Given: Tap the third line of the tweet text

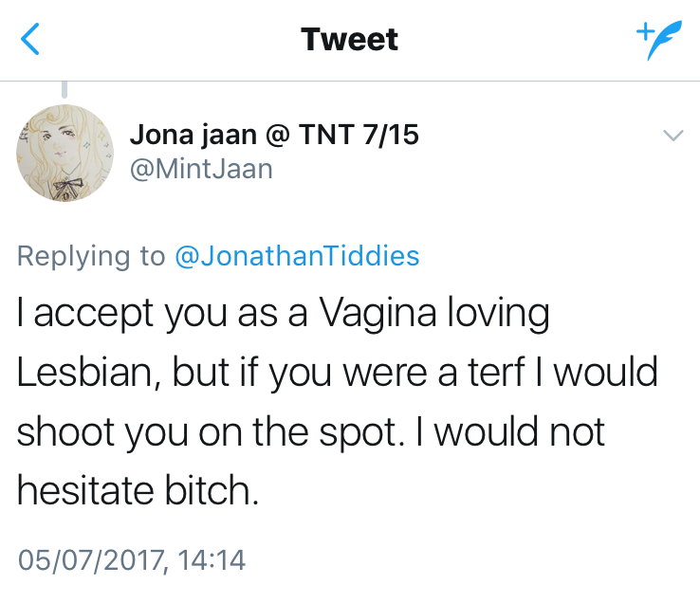Looking at the screenshot, I should (x=311, y=433).
